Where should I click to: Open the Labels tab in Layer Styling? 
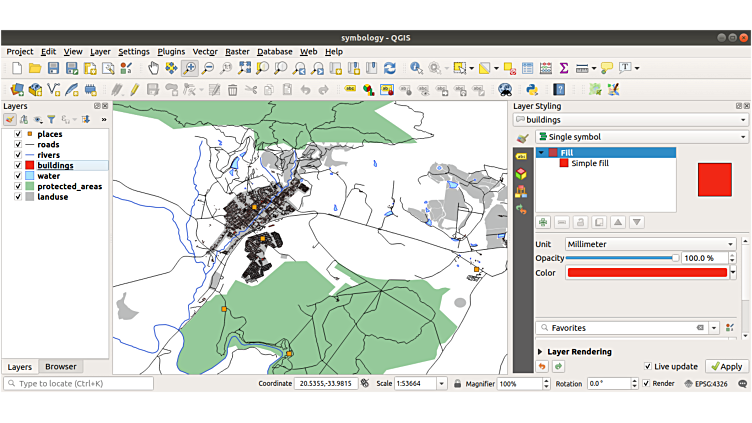521,157
